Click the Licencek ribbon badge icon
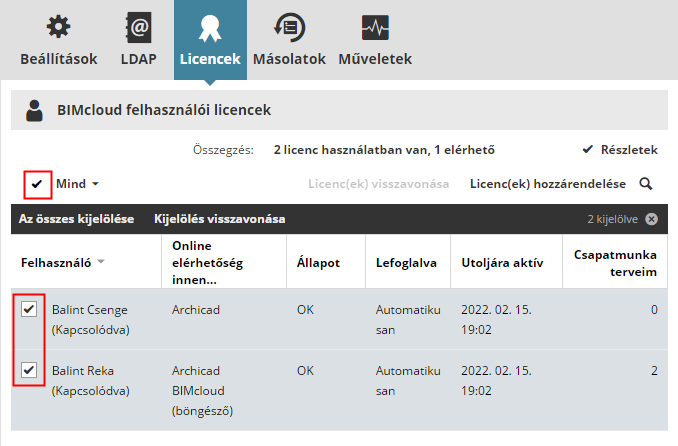Viewport: 678px width, 446px height. pyautogui.click(x=210, y=26)
